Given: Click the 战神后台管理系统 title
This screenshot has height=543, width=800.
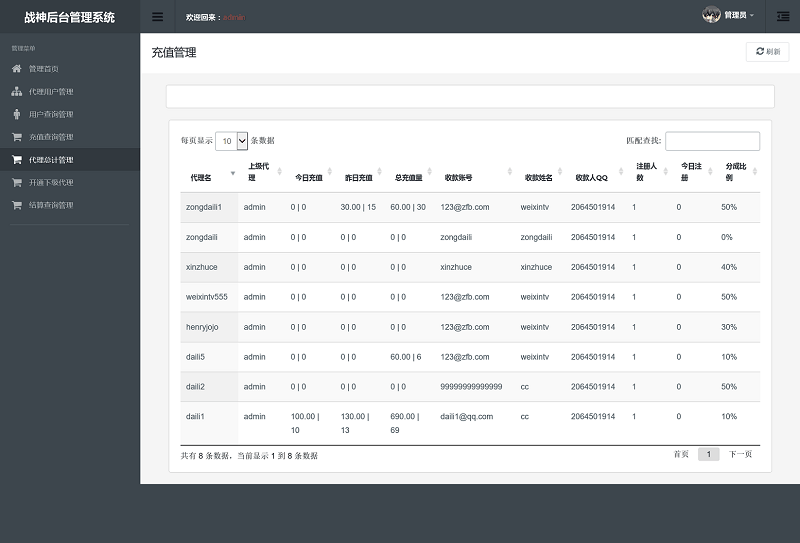Looking at the screenshot, I should coord(70,17).
